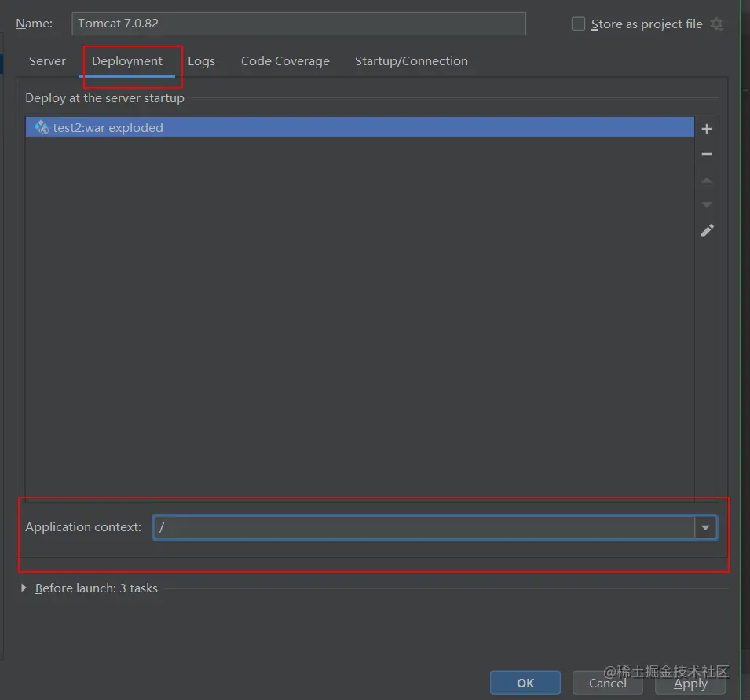Enable Store as project file checkbox
The height and width of the screenshot is (700, 750).
point(578,24)
